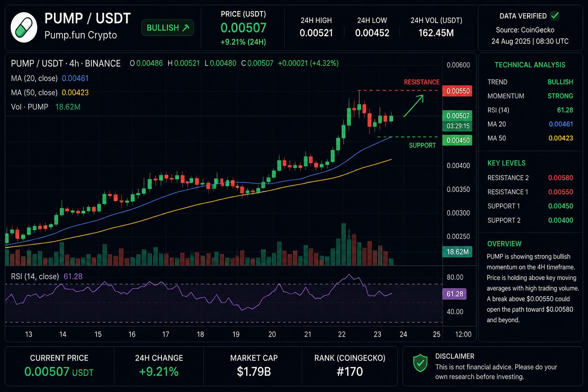This screenshot has width=588, height=392.
Task: Click the DISCLAIMER heading
Action: pos(455,356)
